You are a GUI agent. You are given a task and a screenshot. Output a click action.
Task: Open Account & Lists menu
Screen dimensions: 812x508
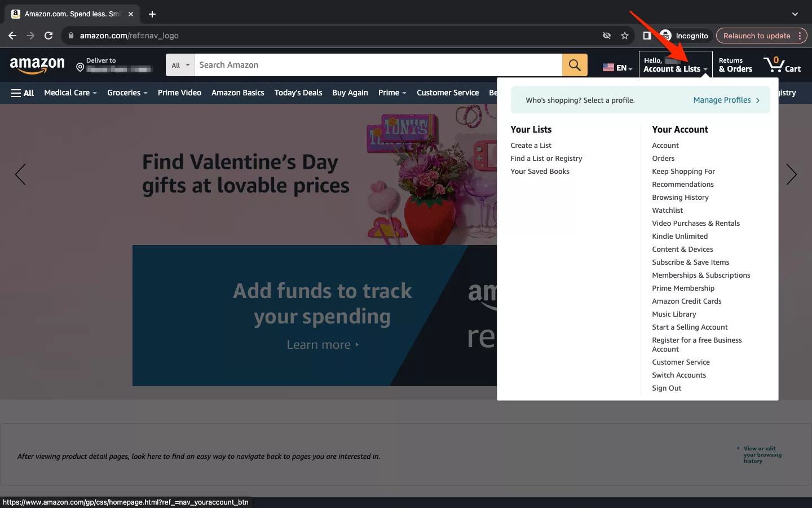coord(676,65)
